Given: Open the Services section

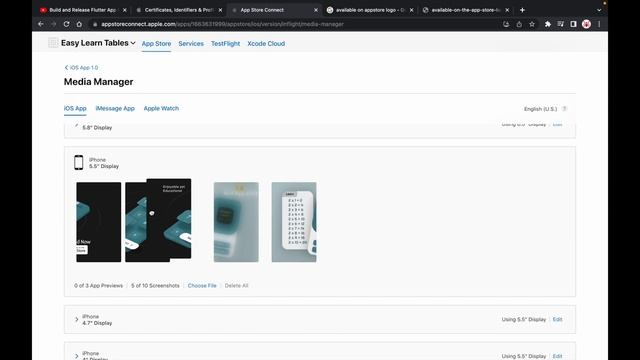Looking at the screenshot, I should pyautogui.click(x=191, y=44).
